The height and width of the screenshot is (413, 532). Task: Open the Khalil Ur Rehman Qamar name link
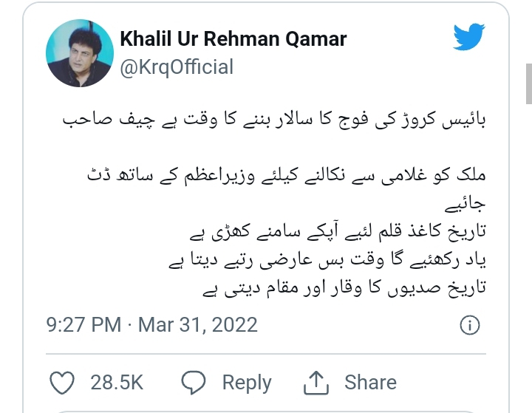pyautogui.click(x=233, y=38)
